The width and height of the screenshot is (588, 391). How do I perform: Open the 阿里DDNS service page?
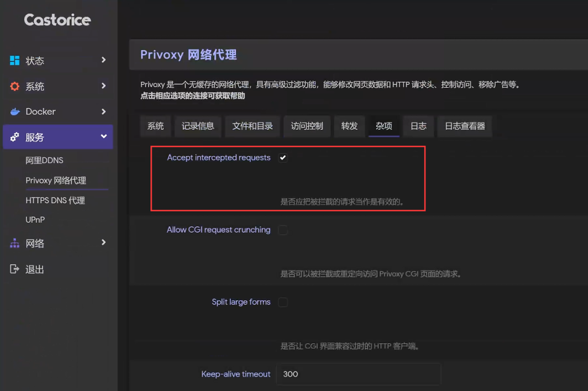pos(44,161)
